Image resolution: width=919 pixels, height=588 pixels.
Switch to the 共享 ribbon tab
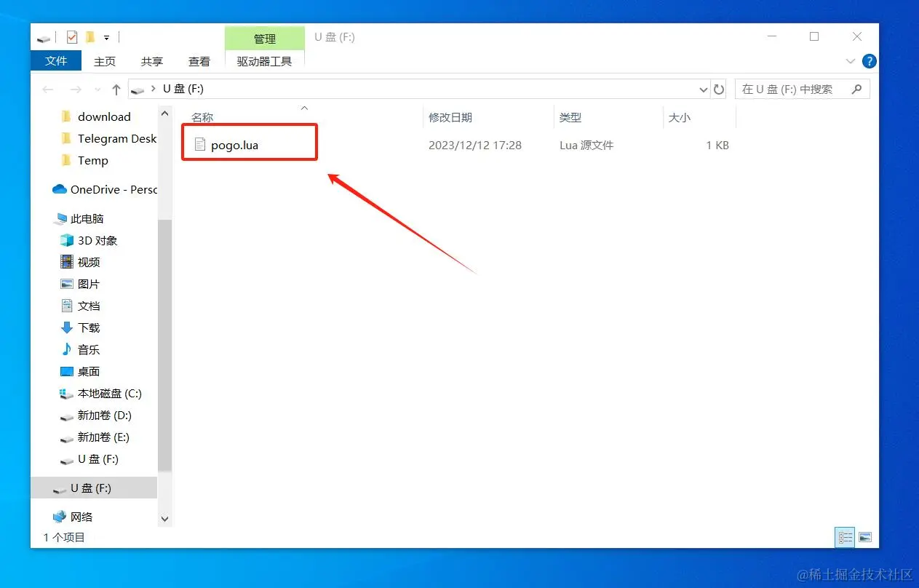pos(152,62)
